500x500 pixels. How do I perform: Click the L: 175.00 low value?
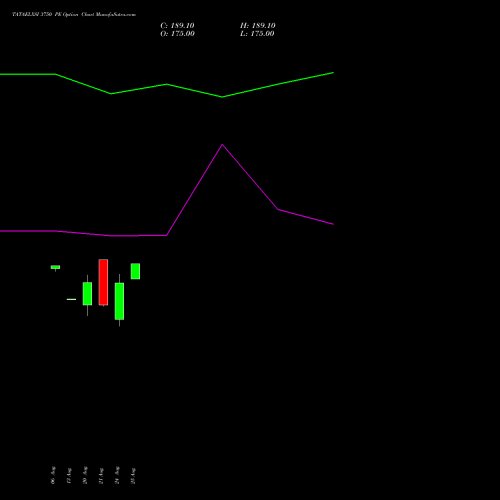pyautogui.click(x=257, y=34)
